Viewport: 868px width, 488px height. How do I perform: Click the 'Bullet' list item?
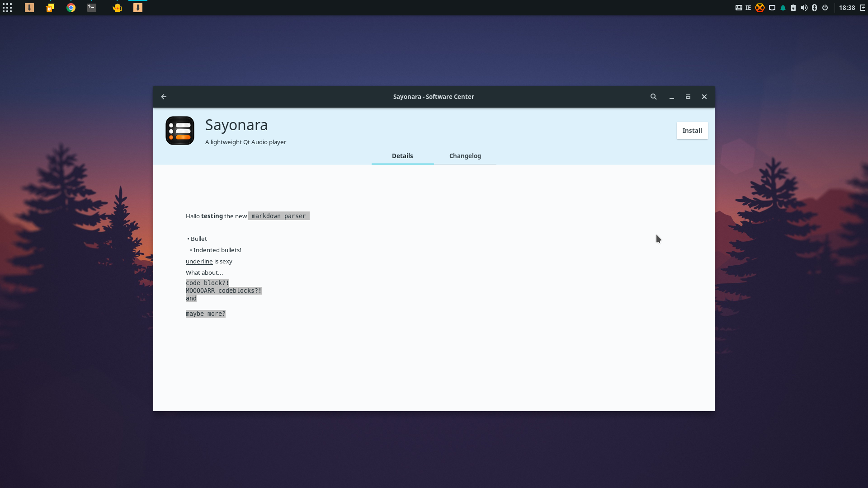(x=199, y=239)
